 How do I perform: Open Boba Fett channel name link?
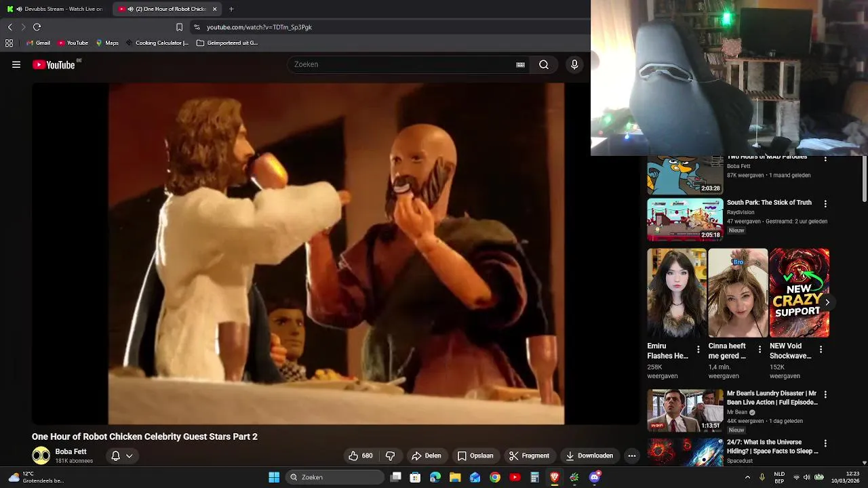click(x=71, y=451)
